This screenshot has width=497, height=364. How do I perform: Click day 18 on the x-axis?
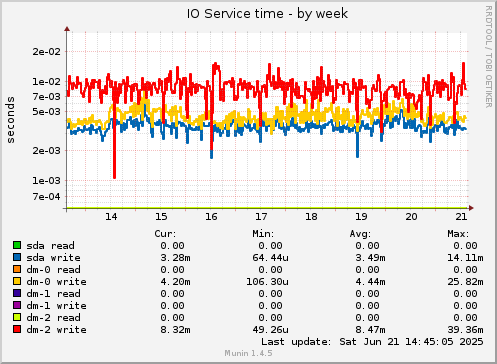(x=311, y=217)
